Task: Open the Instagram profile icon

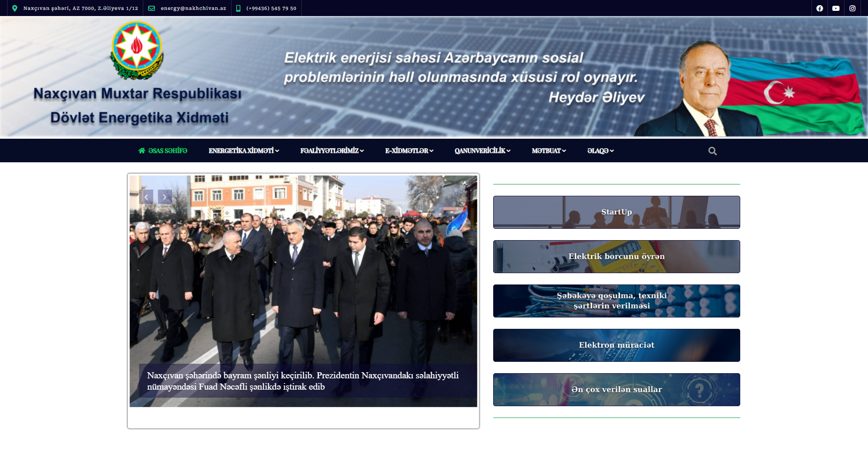Action: click(x=852, y=8)
